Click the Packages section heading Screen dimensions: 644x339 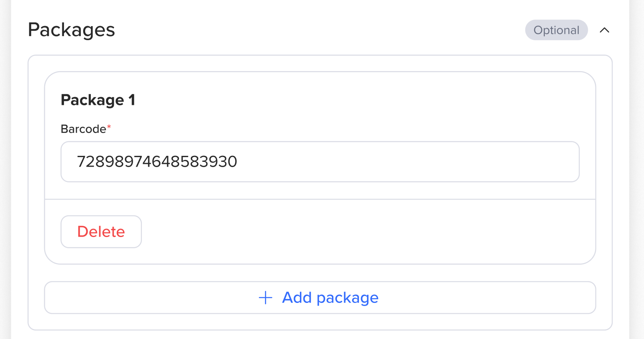point(72,30)
